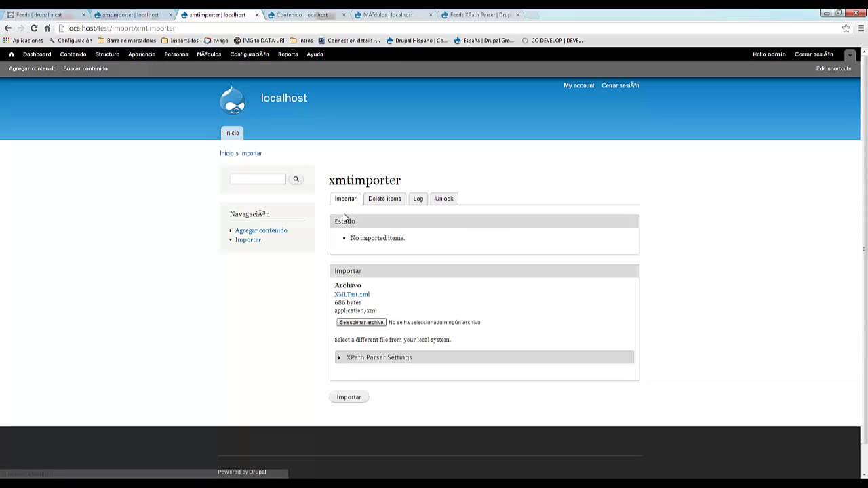
Task: Open the Chrome menu icon
Action: pos(861,28)
